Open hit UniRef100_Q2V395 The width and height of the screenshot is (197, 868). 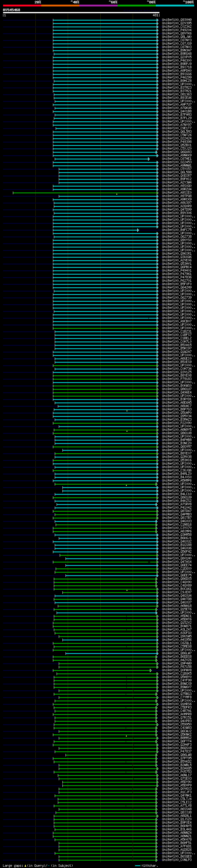point(177,23)
